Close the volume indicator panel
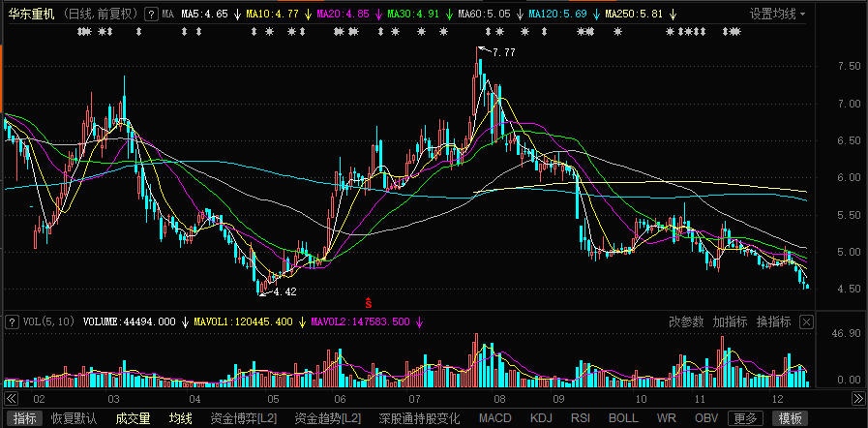 pyautogui.click(x=806, y=321)
